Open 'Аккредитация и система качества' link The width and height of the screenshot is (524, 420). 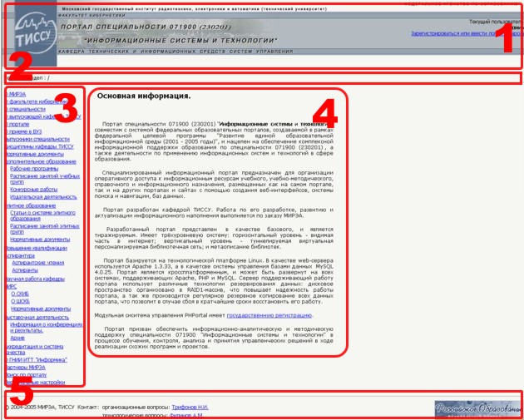(x=35, y=349)
